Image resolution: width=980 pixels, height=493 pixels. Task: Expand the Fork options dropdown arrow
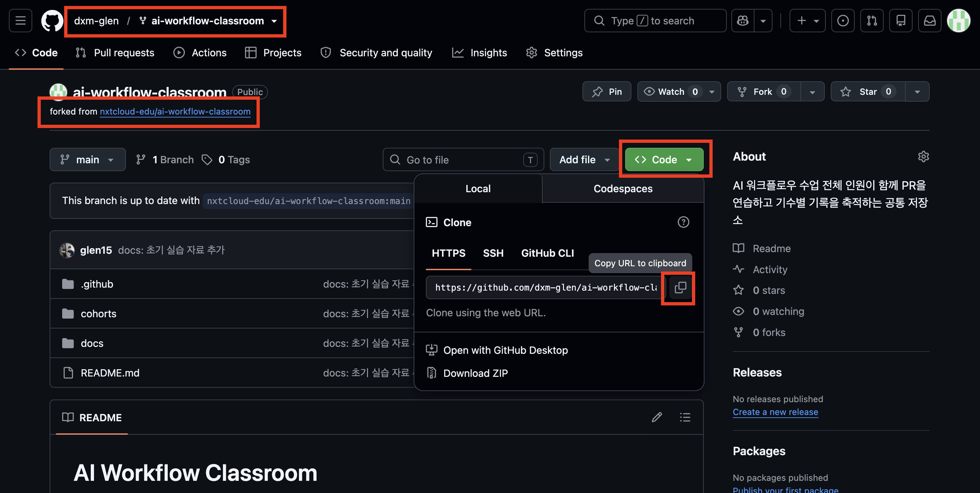(x=812, y=92)
